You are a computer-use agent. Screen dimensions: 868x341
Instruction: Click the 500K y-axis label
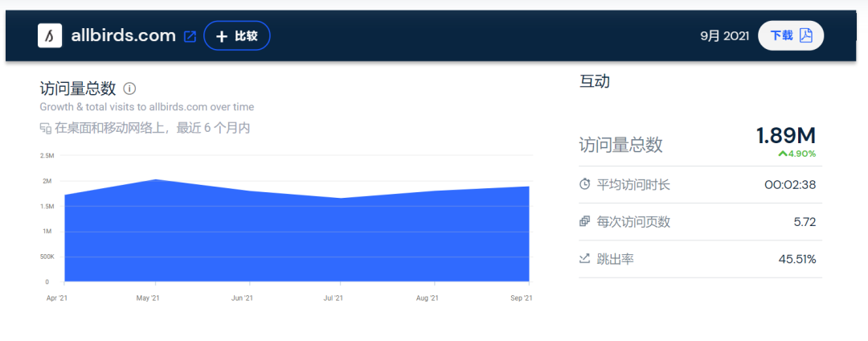[47, 257]
